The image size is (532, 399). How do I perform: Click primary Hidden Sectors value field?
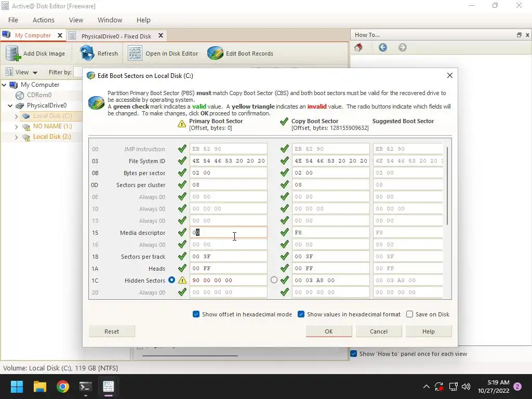pyautogui.click(x=229, y=280)
